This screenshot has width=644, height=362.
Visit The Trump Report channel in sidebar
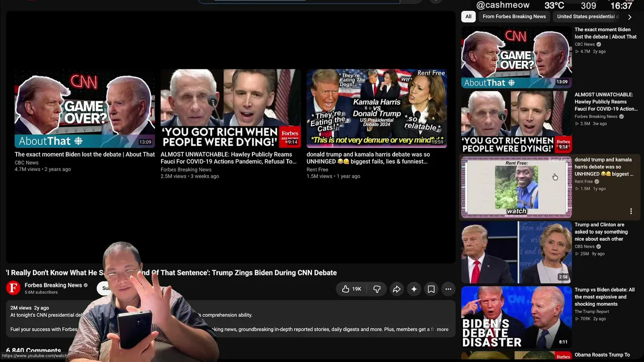pos(592,312)
